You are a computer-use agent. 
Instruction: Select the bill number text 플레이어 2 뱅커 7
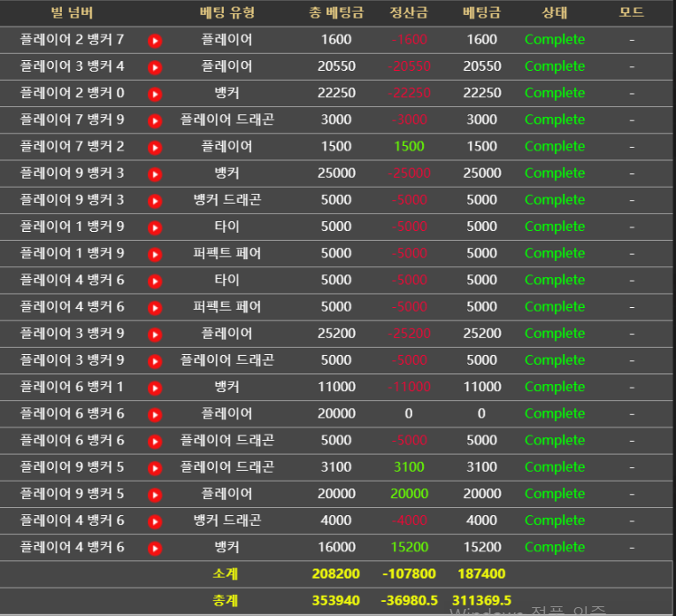pos(72,40)
